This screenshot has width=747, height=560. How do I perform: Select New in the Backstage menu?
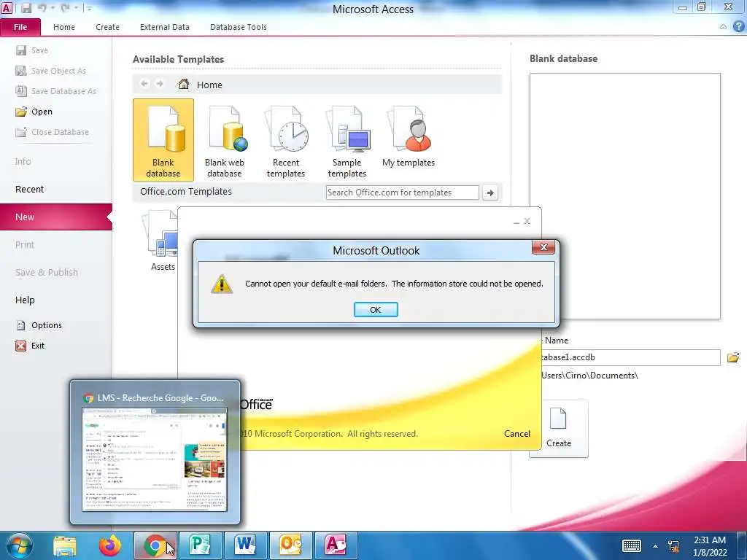click(x=55, y=217)
